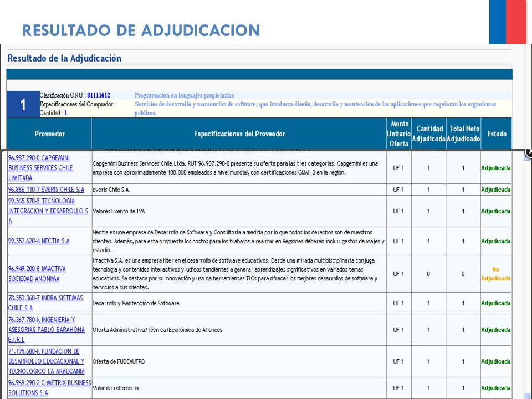The width and height of the screenshot is (532, 399).
Task: Open the 96.886.110-7 Everis Chile S.A link
Action: [x=46, y=190]
